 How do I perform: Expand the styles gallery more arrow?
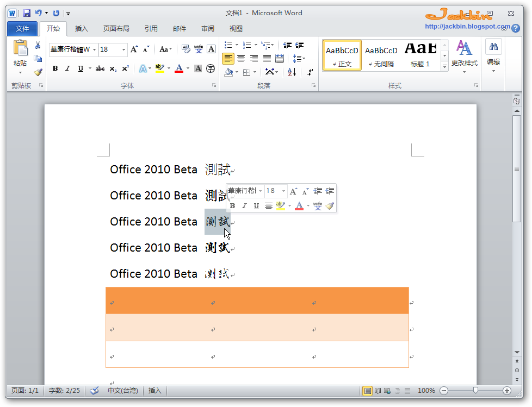pos(444,67)
